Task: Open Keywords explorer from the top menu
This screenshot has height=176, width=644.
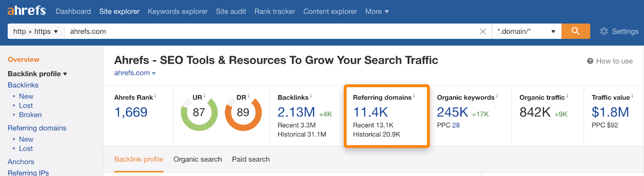Action: click(178, 12)
